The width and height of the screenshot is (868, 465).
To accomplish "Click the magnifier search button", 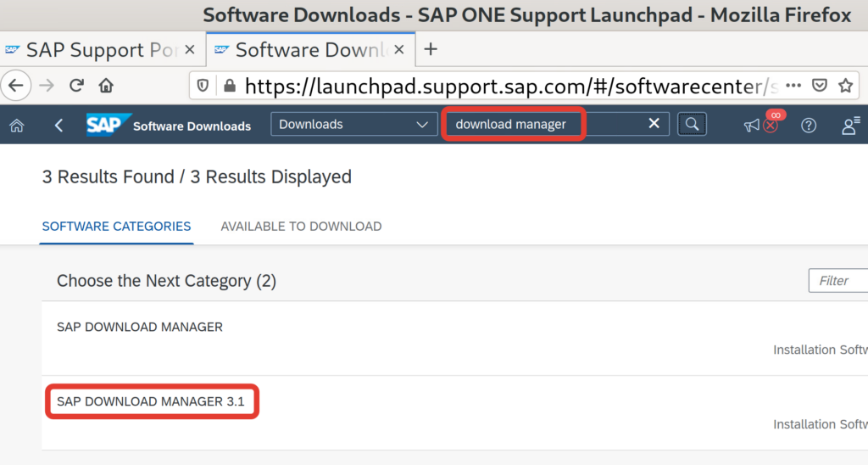I will tap(692, 125).
